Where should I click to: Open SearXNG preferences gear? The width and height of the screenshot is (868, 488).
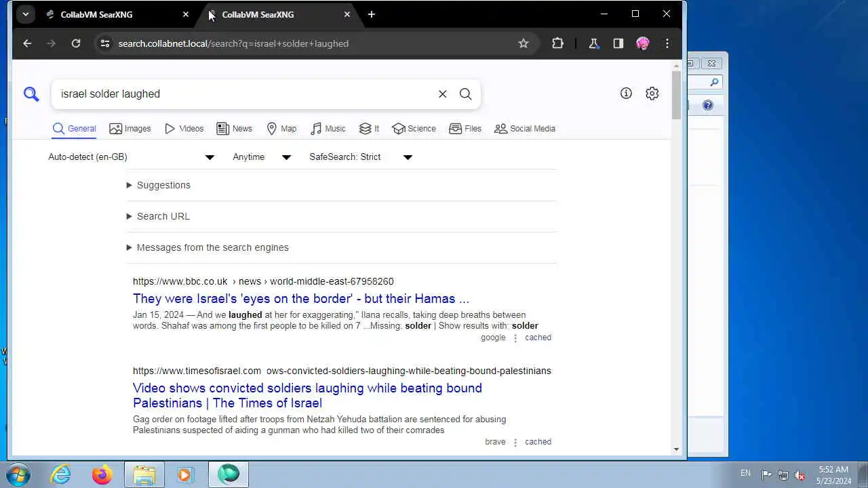652,94
